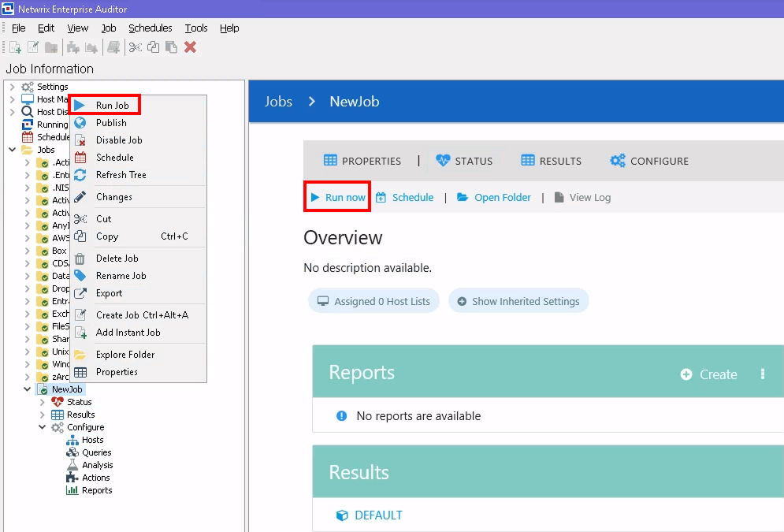The width and height of the screenshot is (784, 532).
Task: Toggle Show Inherited Settings
Action: (x=518, y=301)
